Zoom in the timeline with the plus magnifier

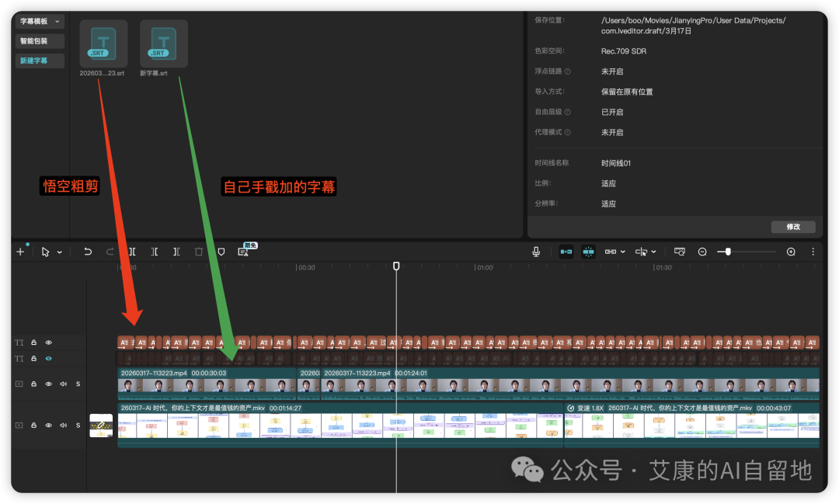point(791,252)
